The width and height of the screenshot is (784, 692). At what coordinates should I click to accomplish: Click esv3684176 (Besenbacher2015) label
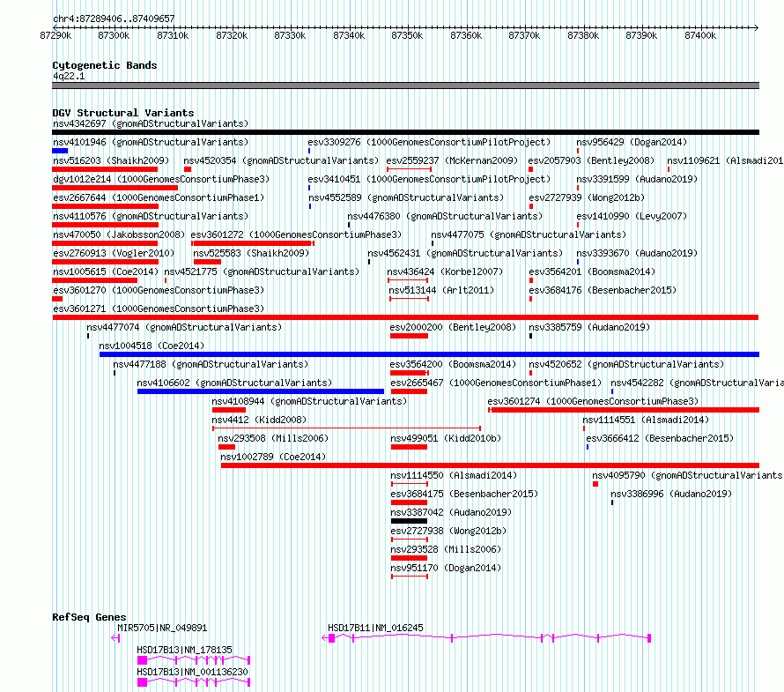(603, 290)
